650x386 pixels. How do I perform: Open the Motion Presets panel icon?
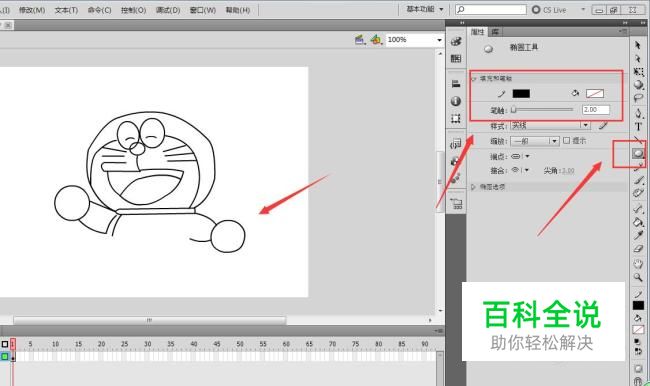[456, 178]
